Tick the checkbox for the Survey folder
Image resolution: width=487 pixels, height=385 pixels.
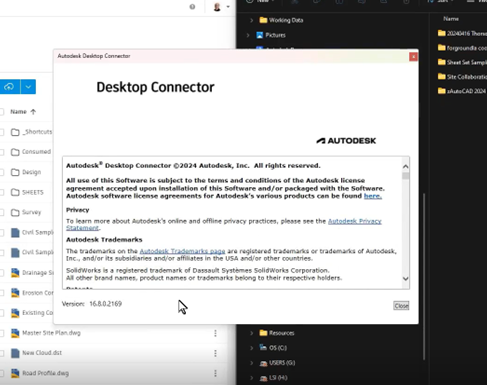coord(1,212)
